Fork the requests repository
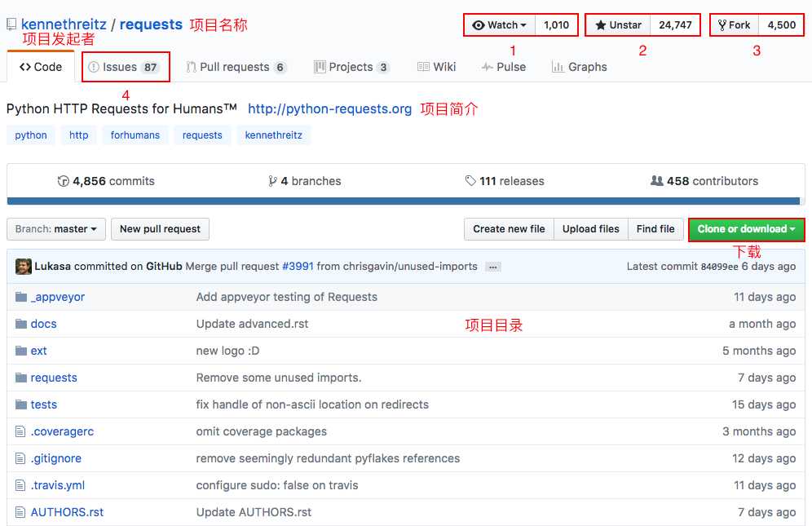This screenshot has width=812, height=526. [734, 25]
